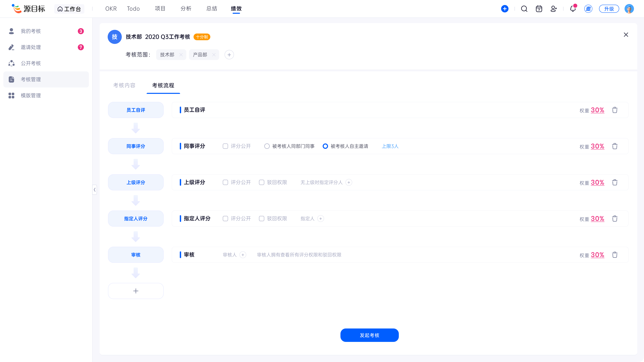Add 审核人 with the plus icon
The width and height of the screenshot is (644, 362).
pyautogui.click(x=243, y=255)
